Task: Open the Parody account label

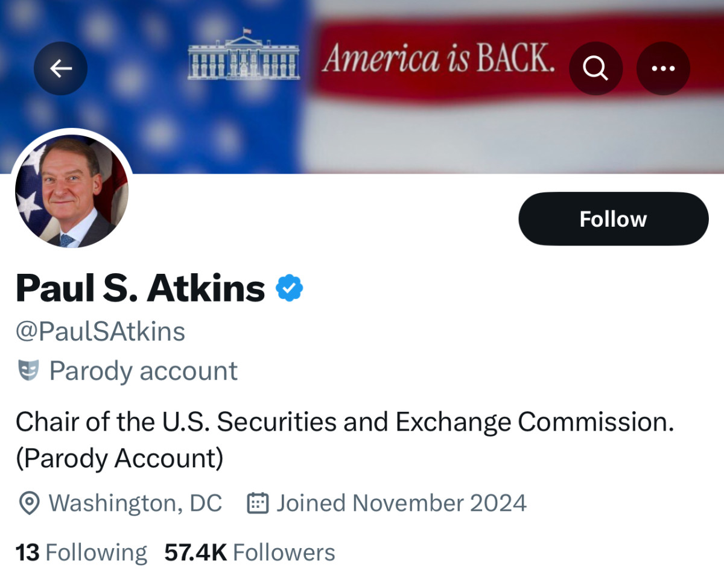Action: [x=143, y=370]
